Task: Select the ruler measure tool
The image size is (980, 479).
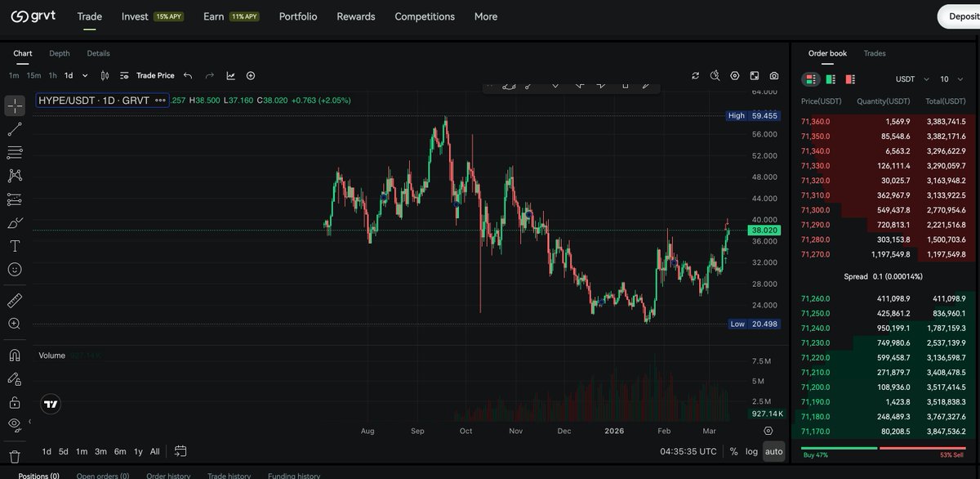Action: coord(15,300)
